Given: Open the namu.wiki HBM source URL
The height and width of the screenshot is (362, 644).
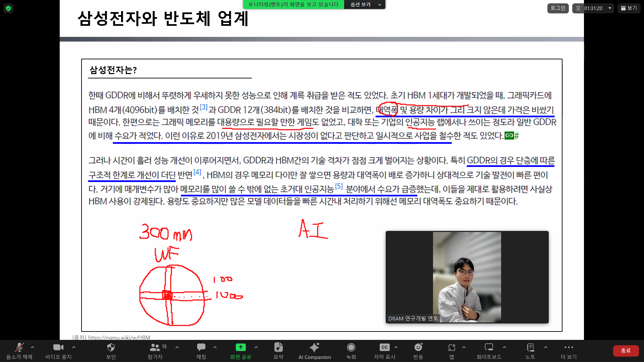Looking at the screenshot, I should click(x=119, y=338).
